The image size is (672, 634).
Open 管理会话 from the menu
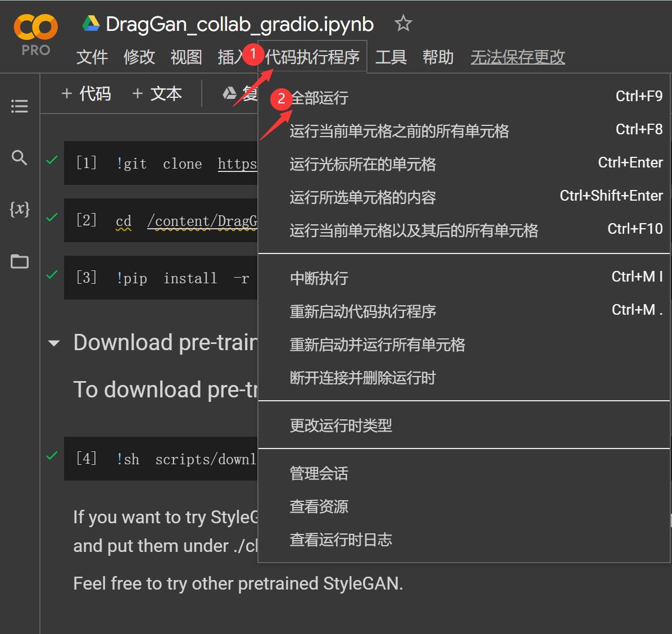coord(464,473)
